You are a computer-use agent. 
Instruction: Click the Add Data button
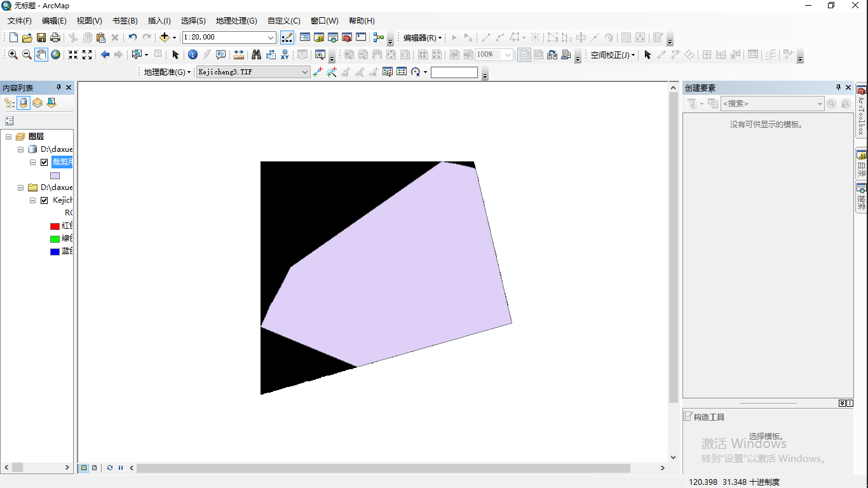pos(165,37)
